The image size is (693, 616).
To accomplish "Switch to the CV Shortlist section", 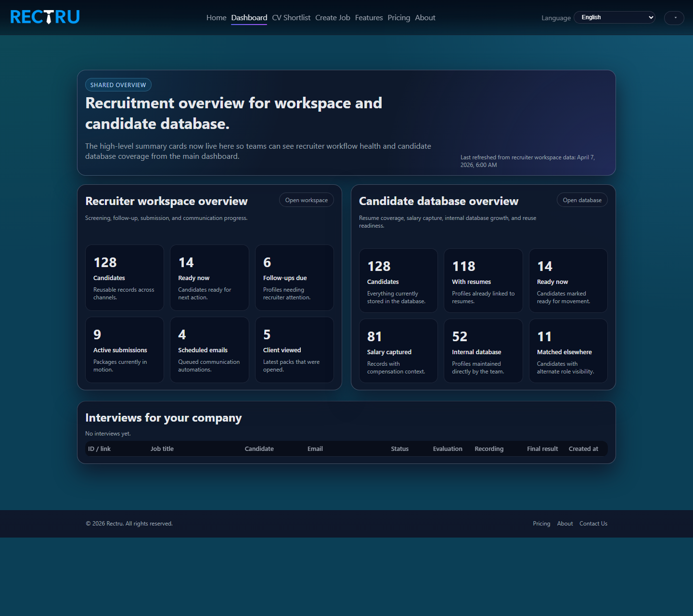I will 291,17.
